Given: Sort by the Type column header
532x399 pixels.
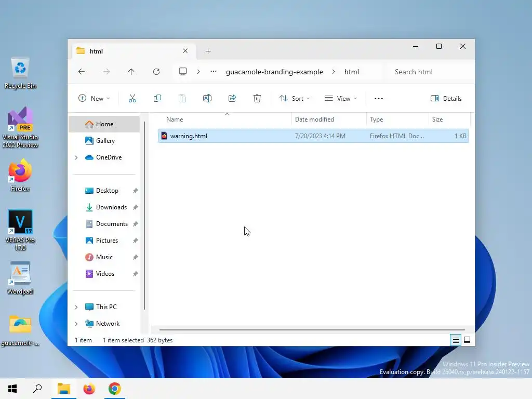Looking at the screenshot, I should [x=397, y=119].
